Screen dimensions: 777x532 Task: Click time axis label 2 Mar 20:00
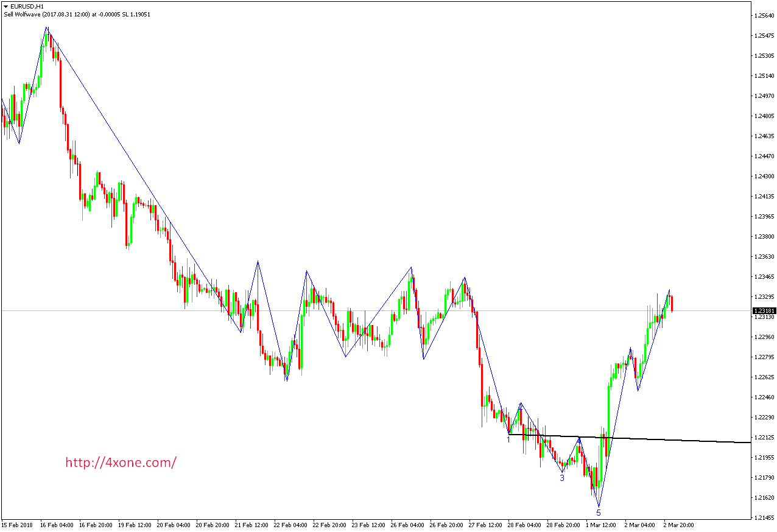tap(680, 525)
